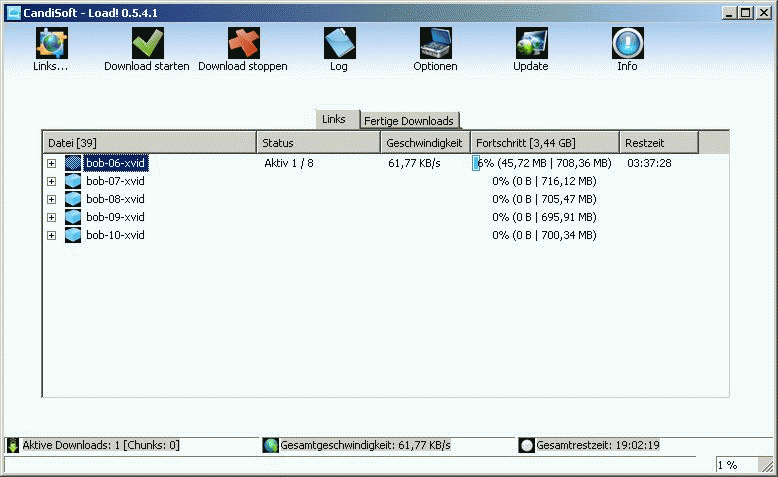Click the Status column header
The height and width of the screenshot is (477, 778).
click(x=319, y=143)
